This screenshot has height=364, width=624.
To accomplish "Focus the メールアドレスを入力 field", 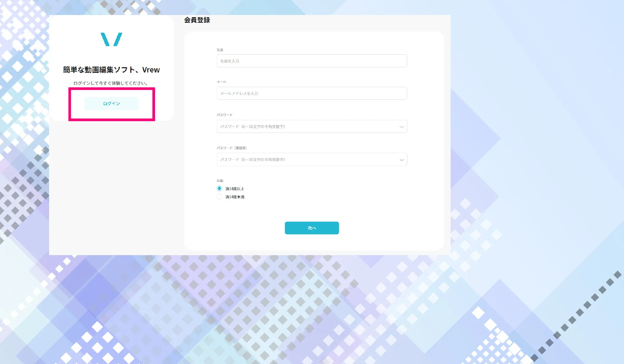I will pyautogui.click(x=312, y=93).
